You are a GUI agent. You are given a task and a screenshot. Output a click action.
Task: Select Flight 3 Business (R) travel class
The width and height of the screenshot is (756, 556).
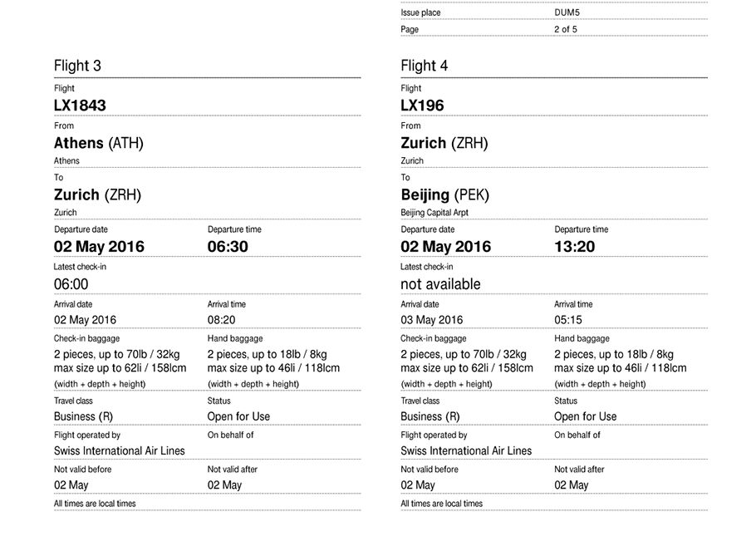[83, 416]
